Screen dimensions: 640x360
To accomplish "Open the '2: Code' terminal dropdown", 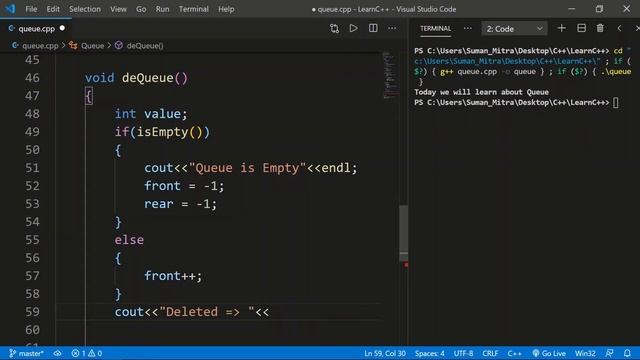I will point(514,29).
